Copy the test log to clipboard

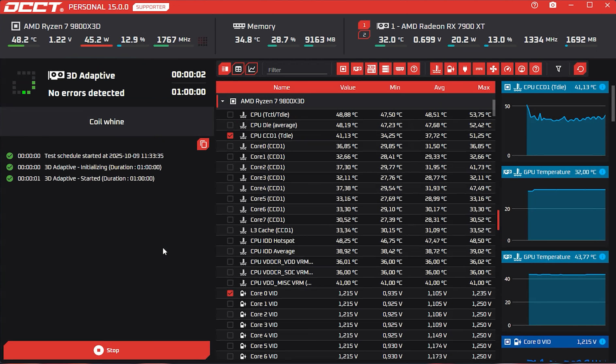point(203,144)
